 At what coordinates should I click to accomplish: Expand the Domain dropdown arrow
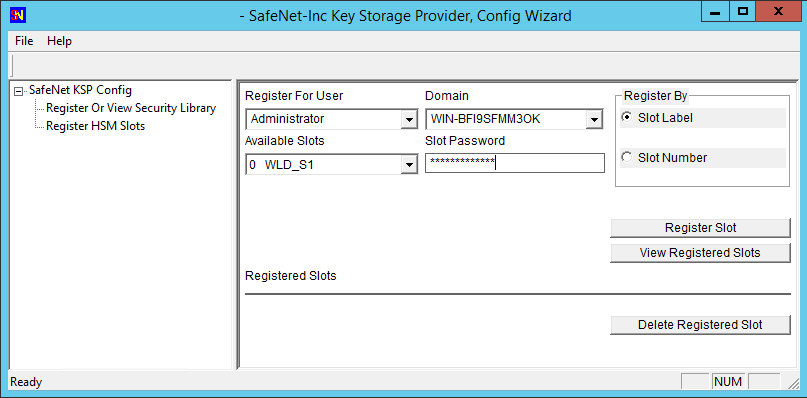593,119
